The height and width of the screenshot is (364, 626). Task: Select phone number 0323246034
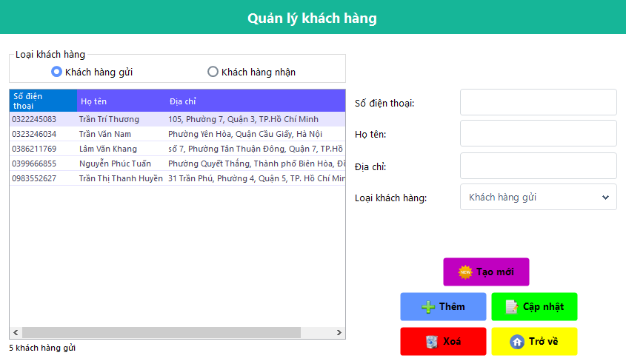coord(34,134)
